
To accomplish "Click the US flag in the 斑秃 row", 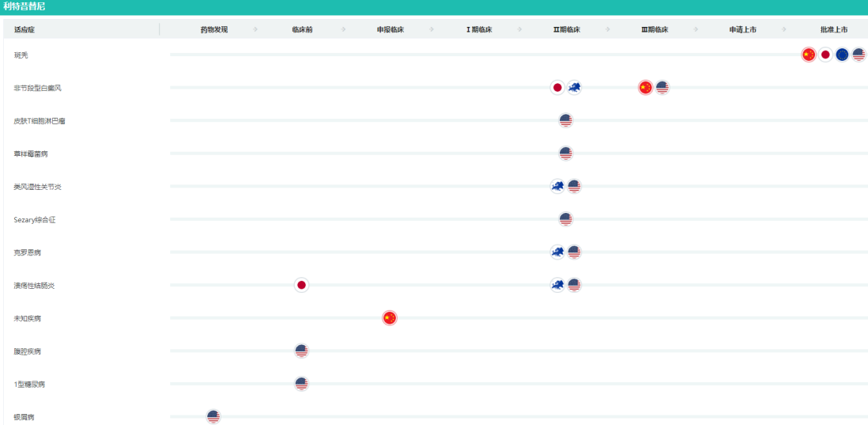I will pyautogui.click(x=859, y=55).
